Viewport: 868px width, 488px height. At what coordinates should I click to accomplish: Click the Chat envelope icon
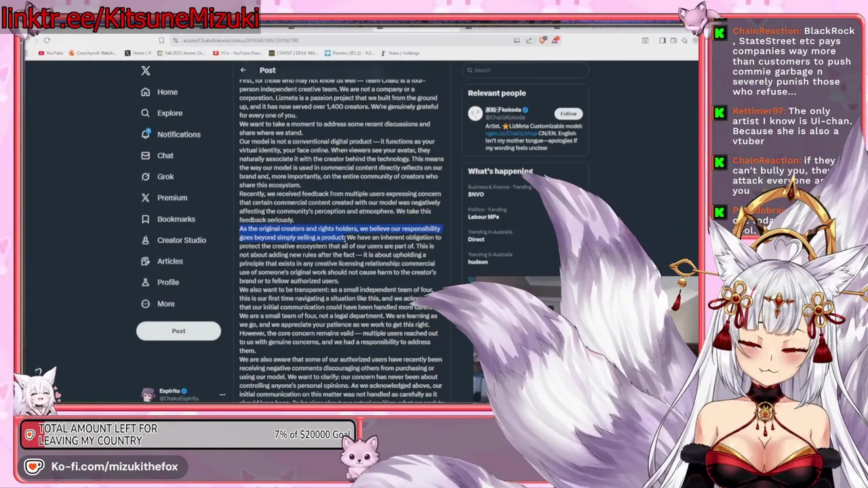tap(145, 155)
